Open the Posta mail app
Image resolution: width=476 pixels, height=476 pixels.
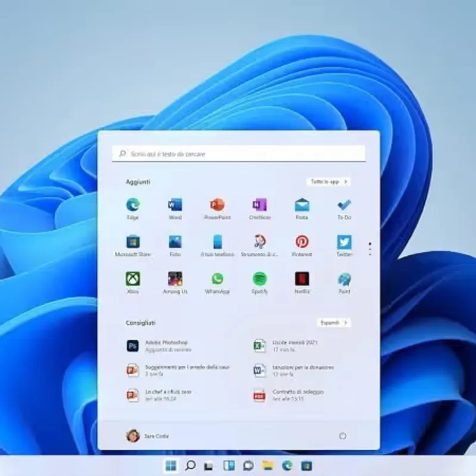coord(302,208)
